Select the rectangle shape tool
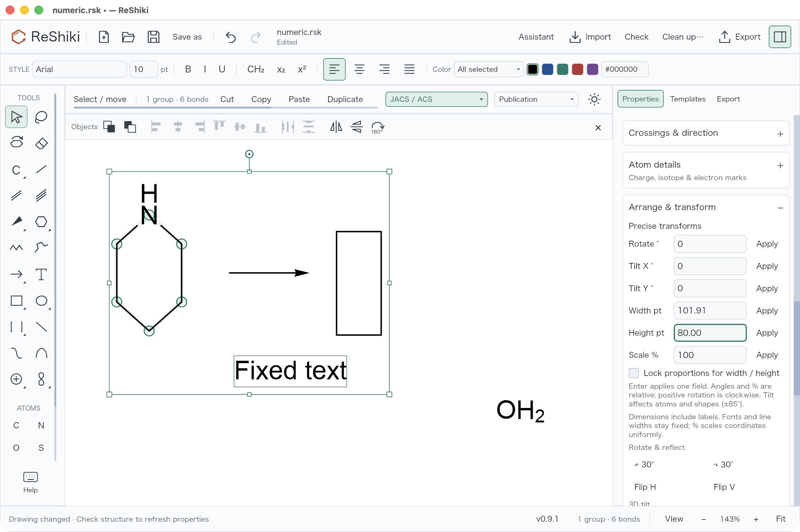 click(16, 301)
